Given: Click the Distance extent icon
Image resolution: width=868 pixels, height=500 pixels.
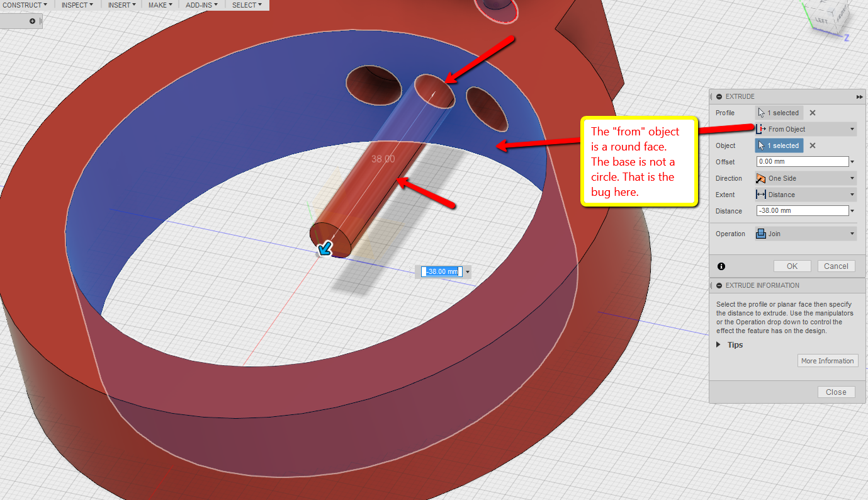Looking at the screenshot, I should tap(762, 195).
